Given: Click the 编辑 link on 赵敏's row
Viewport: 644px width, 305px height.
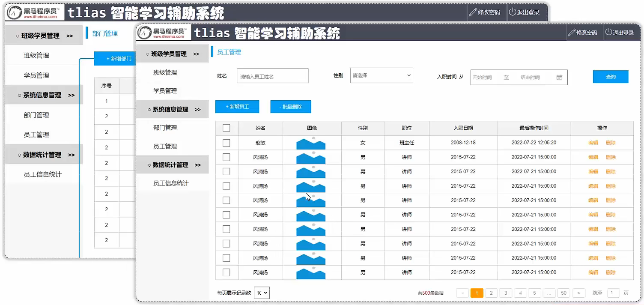Looking at the screenshot, I should pos(593,143).
